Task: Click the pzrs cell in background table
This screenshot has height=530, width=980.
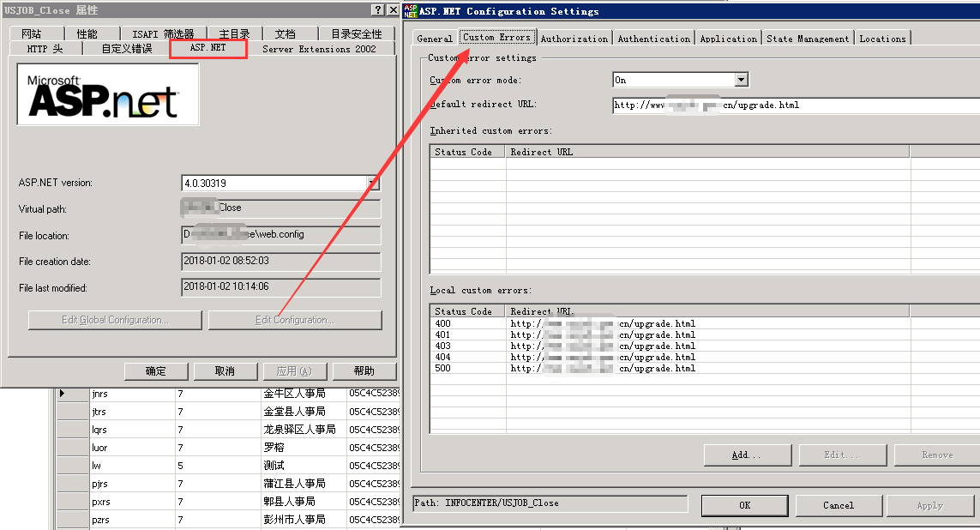Action: pos(132,520)
